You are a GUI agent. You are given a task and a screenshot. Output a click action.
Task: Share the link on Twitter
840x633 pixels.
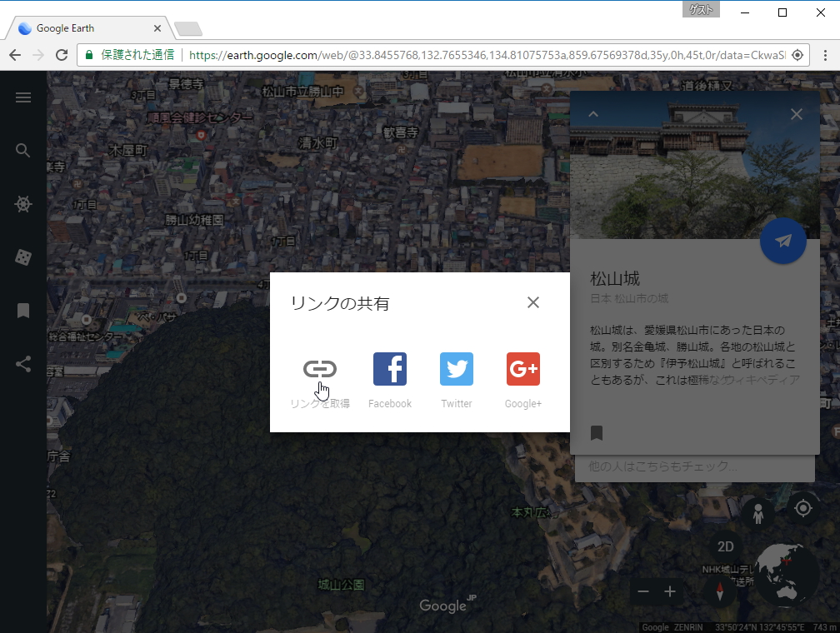point(456,369)
